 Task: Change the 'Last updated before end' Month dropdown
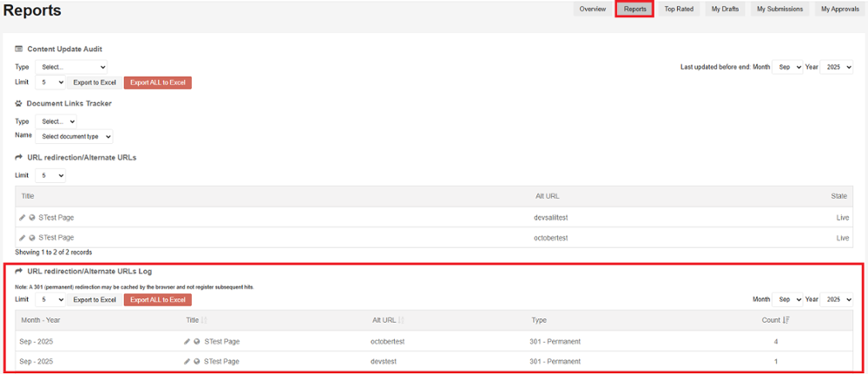787,67
